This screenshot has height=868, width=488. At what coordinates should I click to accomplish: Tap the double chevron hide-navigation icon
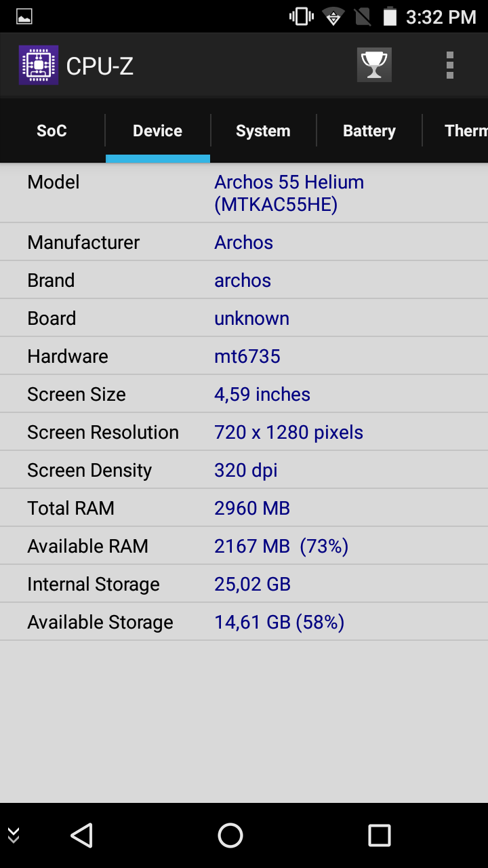[14, 835]
